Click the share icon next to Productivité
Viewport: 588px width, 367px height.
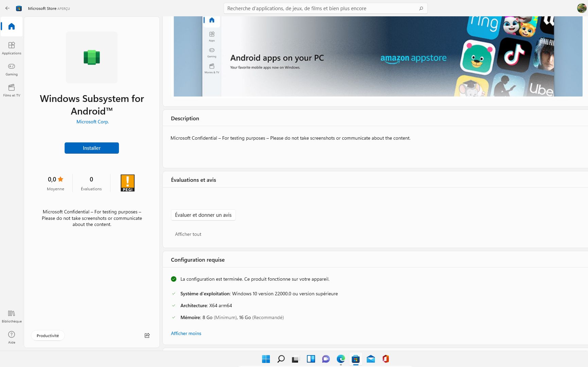[147, 335]
